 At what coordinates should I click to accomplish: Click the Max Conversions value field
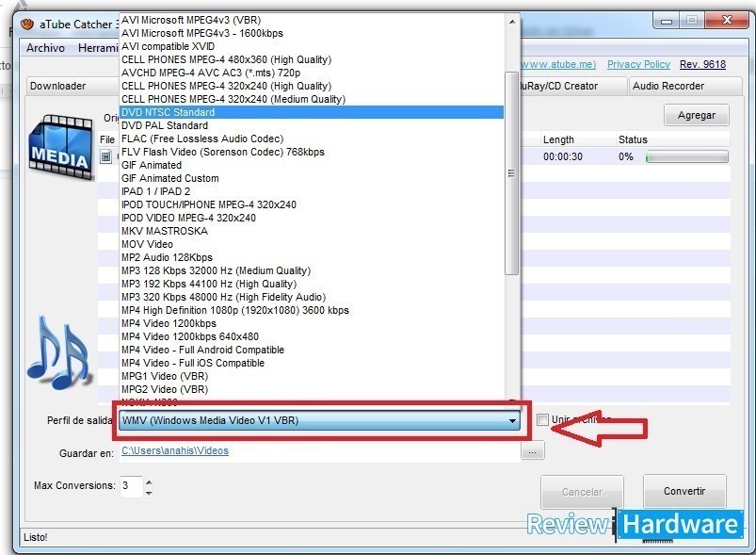tap(131, 486)
